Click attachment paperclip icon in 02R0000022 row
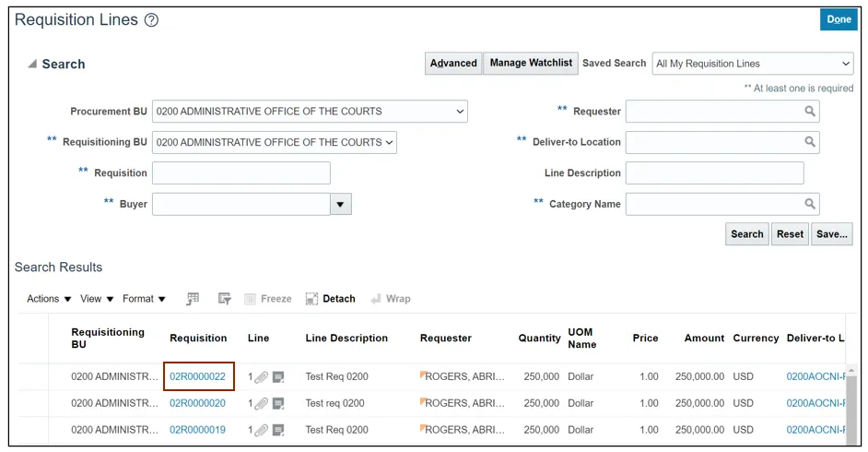Image resolution: width=868 pixels, height=452 pixels. pyautogui.click(x=262, y=377)
